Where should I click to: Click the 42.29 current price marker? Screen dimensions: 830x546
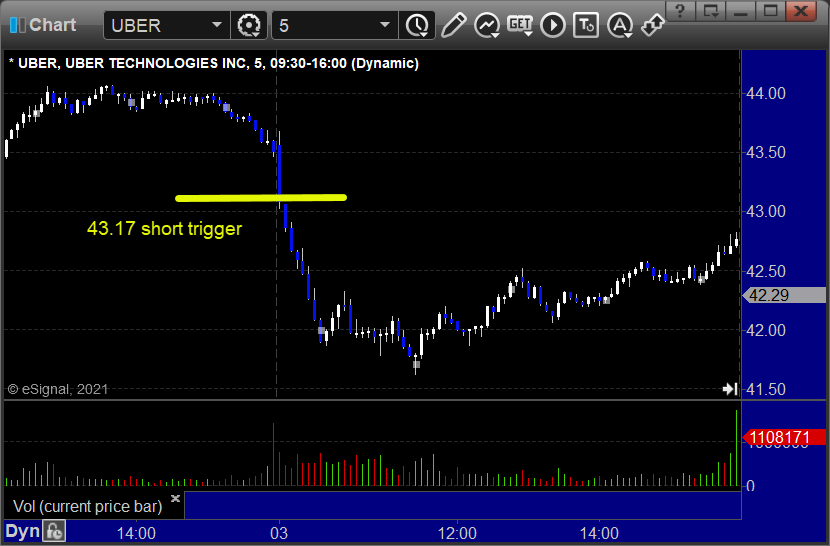tap(784, 295)
